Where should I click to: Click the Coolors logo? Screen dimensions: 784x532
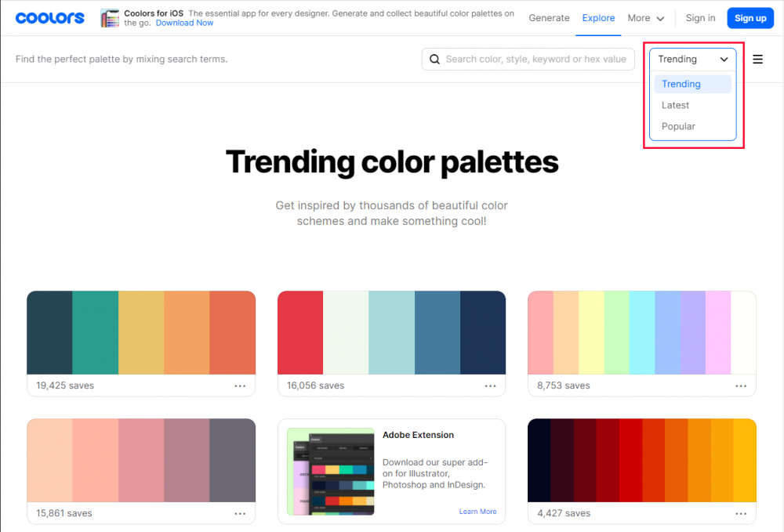[x=49, y=17]
